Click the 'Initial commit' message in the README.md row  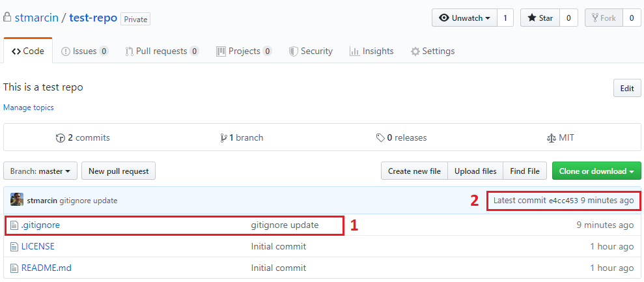(279, 268)
